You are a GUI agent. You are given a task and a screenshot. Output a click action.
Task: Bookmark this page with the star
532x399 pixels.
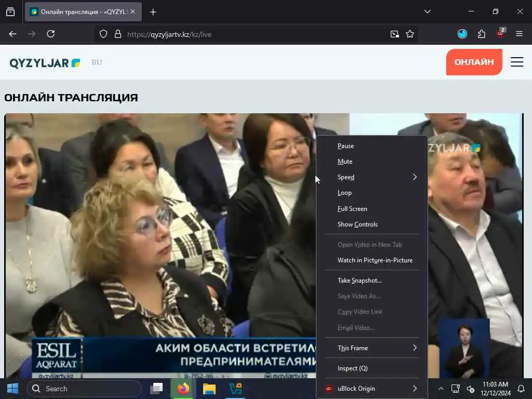pyautogui.click(x=410, y=34)
